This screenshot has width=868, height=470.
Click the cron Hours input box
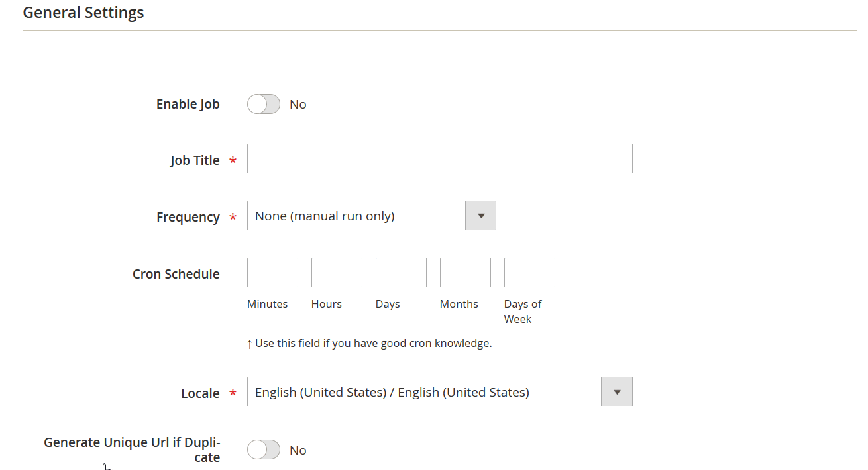click(x=337, y=273)
